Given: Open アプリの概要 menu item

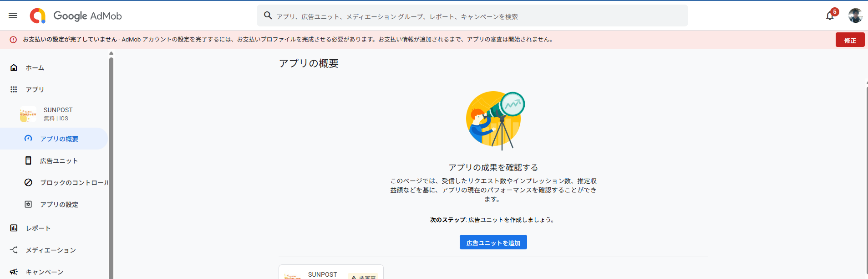Looking at the screenshot, I should pos(59,139).
